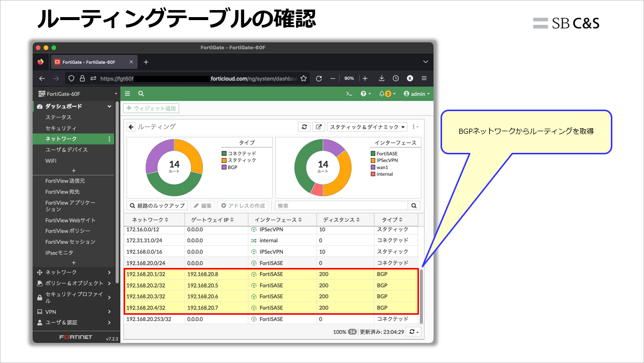This screenshot has width=644, height=363.
Task: Click the 編集 button
Action: pyautogui.click(x=203, y=206)
